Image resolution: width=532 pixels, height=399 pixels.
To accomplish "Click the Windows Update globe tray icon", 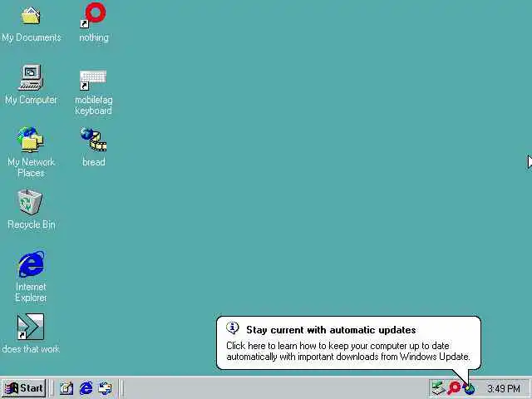I will point(469,389).
